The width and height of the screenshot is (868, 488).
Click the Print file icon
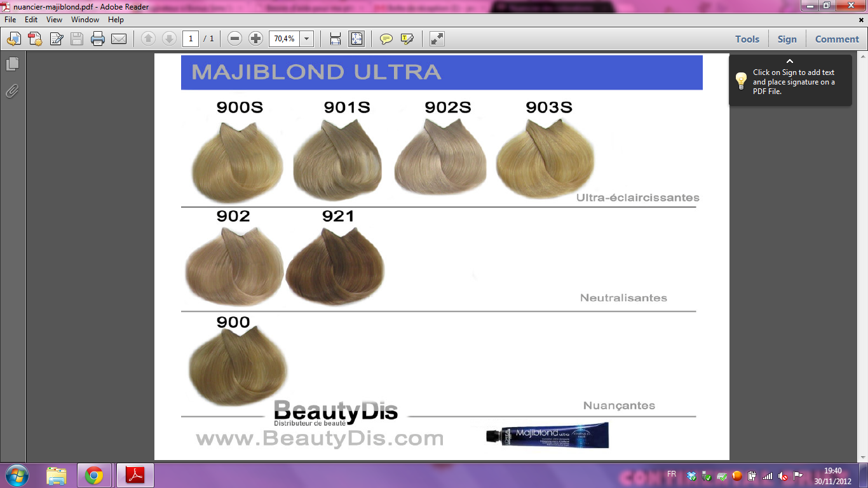[x=97, y=39]
